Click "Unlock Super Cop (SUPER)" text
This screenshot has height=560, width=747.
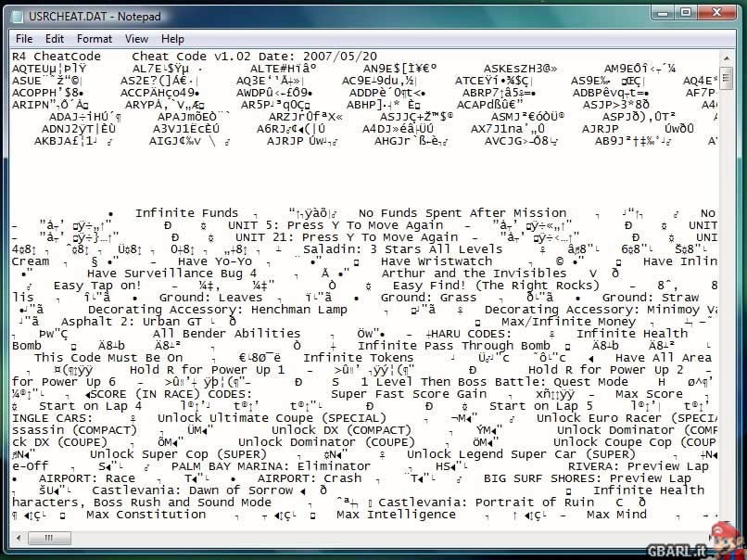(178, 454)
